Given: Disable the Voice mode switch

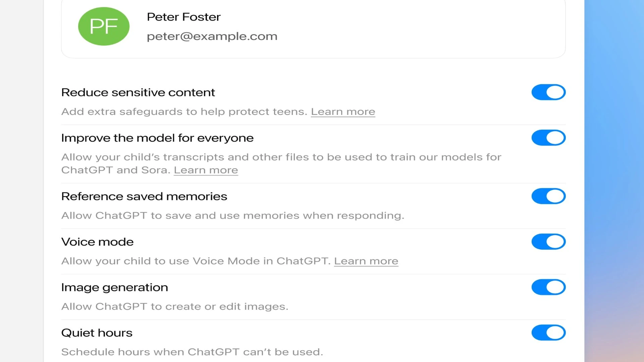Looking at the screenshot, I should pos(548,242).
